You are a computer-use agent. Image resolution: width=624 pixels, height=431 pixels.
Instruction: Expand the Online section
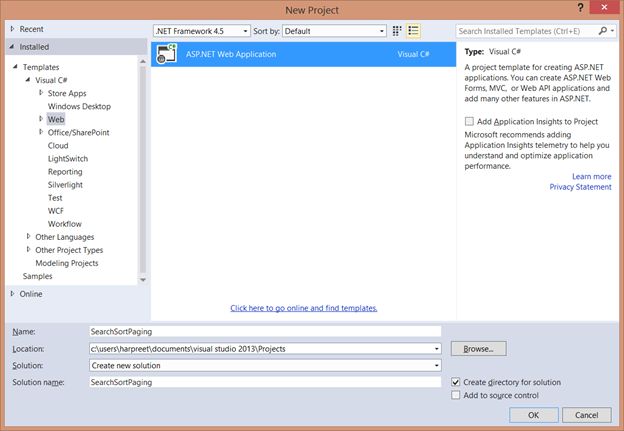[12, 294]
